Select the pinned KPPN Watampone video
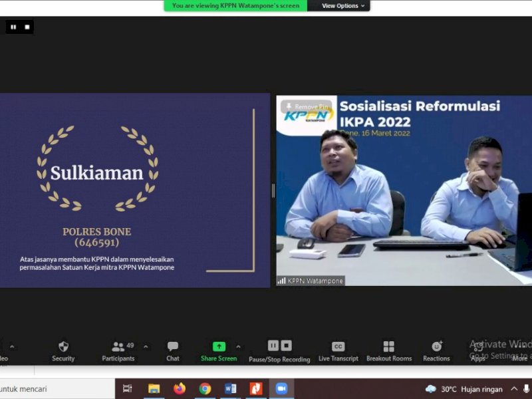This screenshot has width=532, height=399. (404, 190)
